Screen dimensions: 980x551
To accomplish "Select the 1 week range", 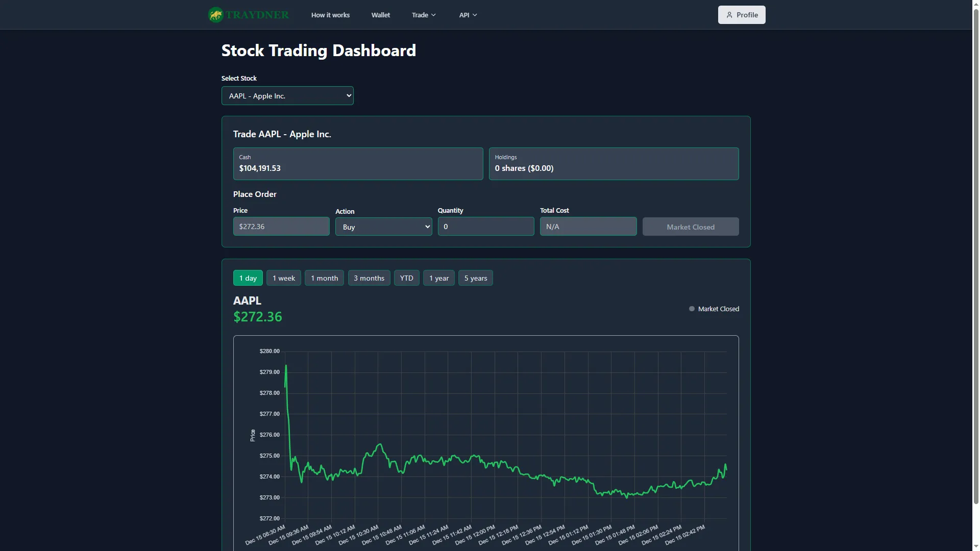I will click(x=284, y=278).
